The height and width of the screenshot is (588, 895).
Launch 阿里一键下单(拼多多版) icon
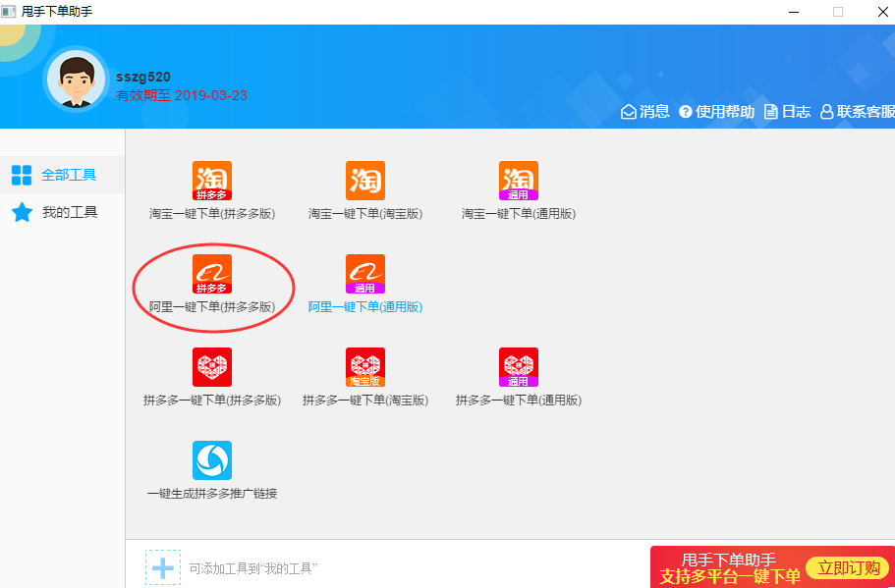[x=212, y=274]
